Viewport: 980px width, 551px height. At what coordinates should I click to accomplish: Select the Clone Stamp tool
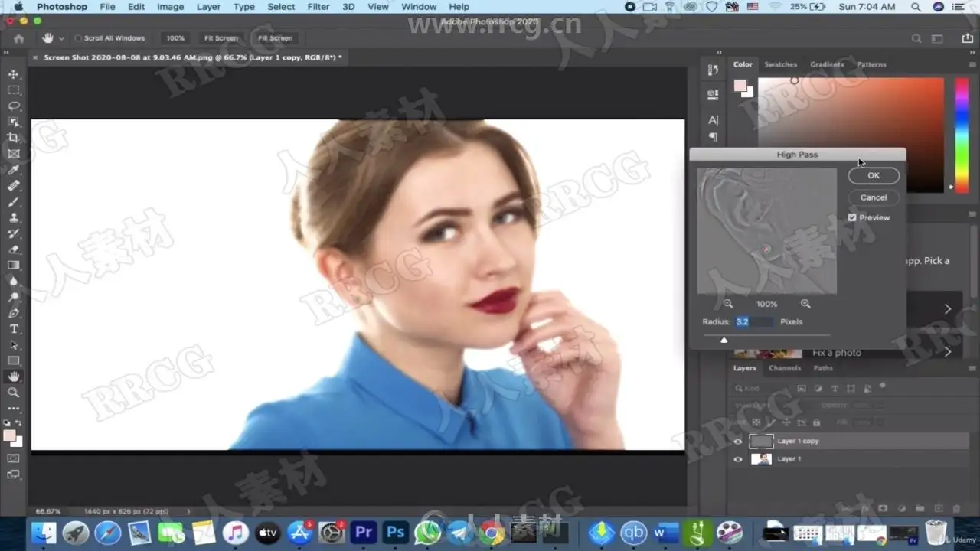tap(13, 218)
